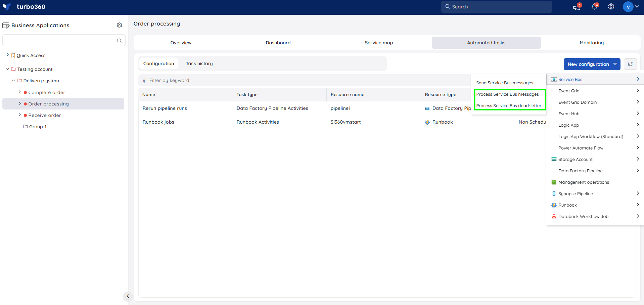Open the New configuration dropdown
The width and height of the screenshot is (644, 305).
tap(592, 64)
